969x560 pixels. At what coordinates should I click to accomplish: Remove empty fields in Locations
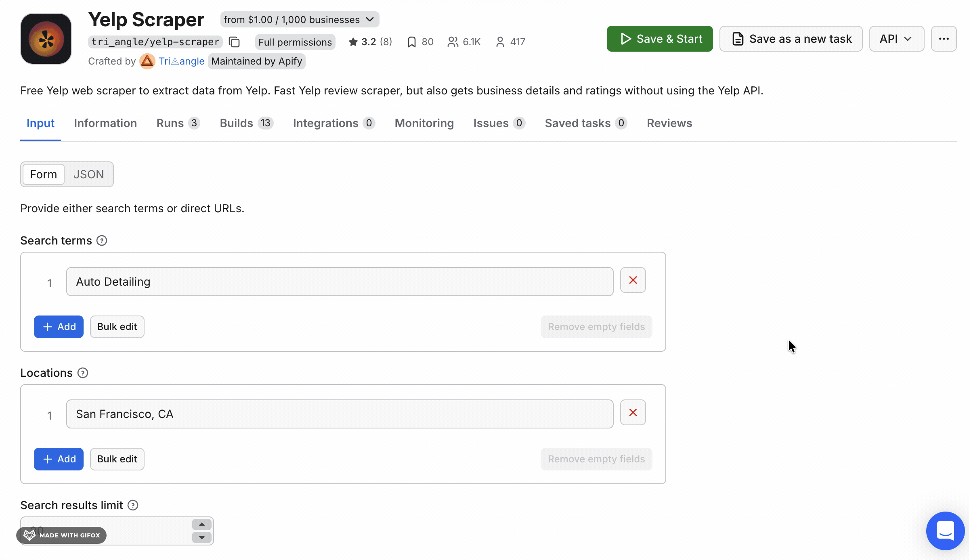click(596, 459)
